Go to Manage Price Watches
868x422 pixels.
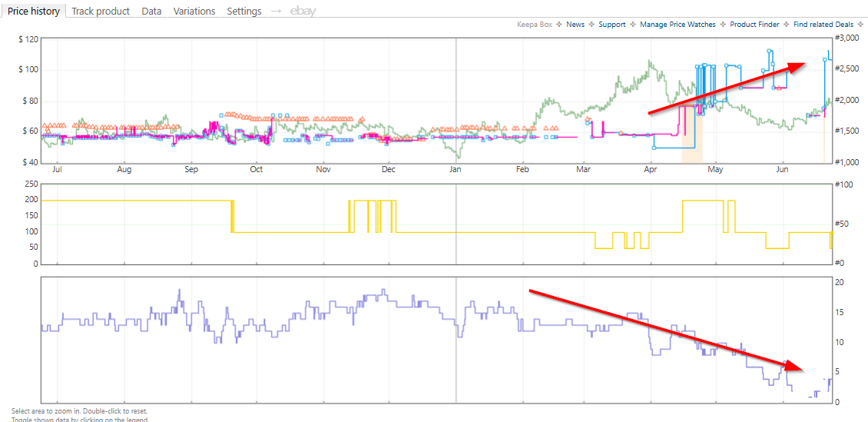pyautogui.click(x=678, y=25)
